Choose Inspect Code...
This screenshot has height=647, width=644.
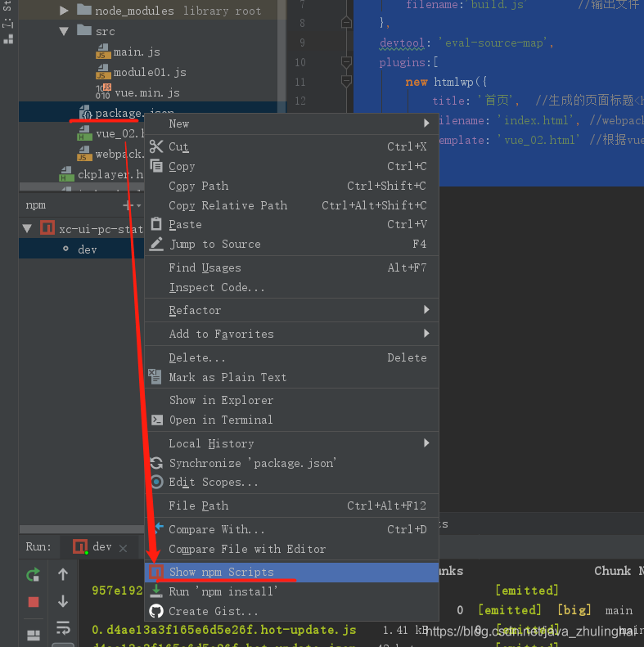(291, 287)
